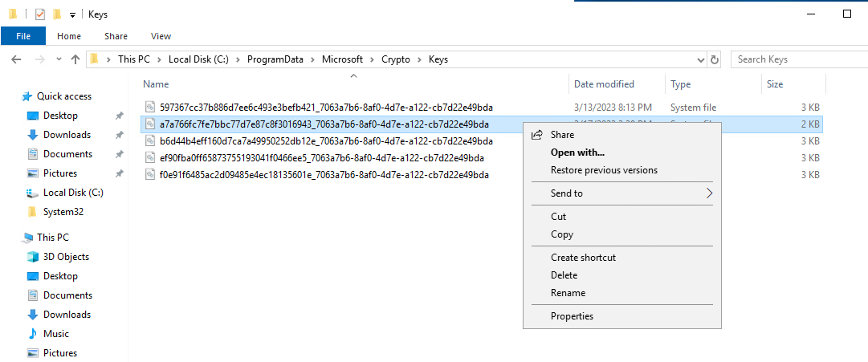Choose Rename in the context menu
Viewport: 868px width, 362px height.
click(622, 293)
